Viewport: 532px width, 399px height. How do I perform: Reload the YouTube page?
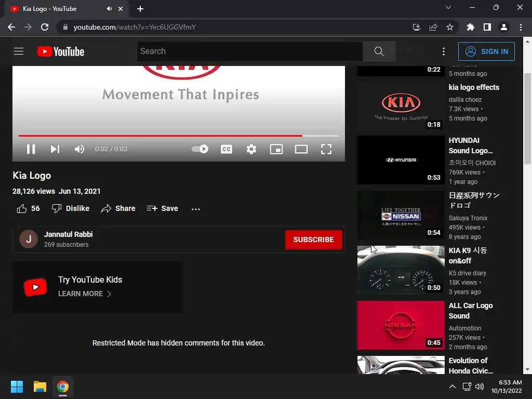[x=45, y=27]
